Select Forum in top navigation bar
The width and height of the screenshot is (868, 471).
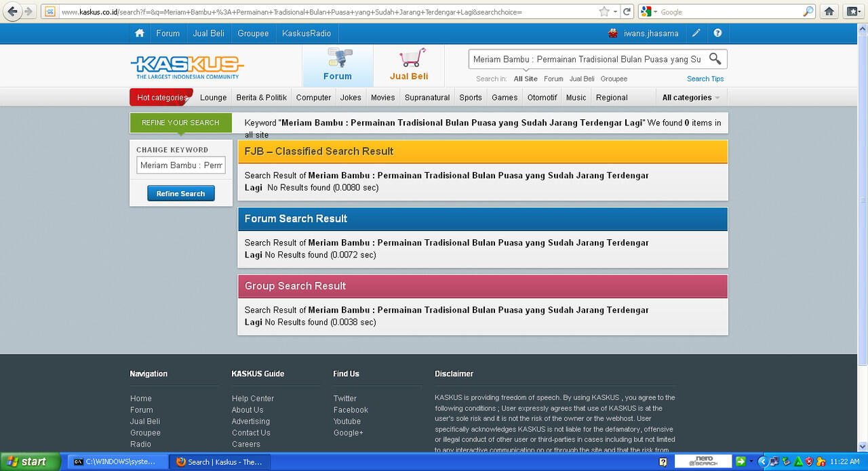(x=168, y=33)
